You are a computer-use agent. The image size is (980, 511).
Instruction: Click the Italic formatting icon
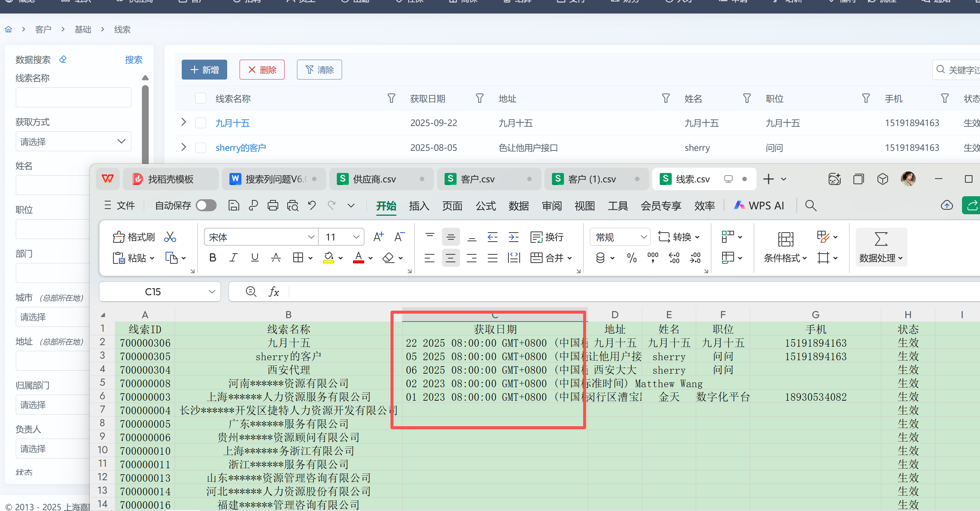point(234,258)
